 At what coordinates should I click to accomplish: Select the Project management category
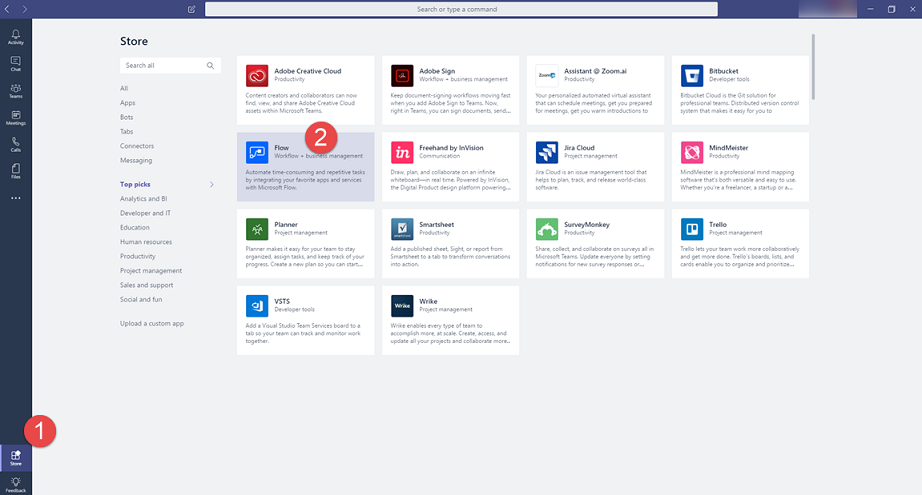[151, 270]
